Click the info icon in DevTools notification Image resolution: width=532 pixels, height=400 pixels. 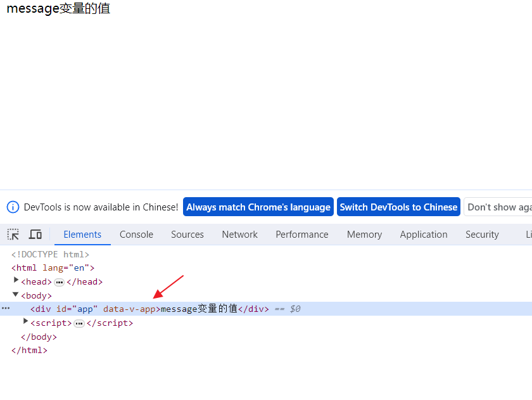(x=13, y=207)
